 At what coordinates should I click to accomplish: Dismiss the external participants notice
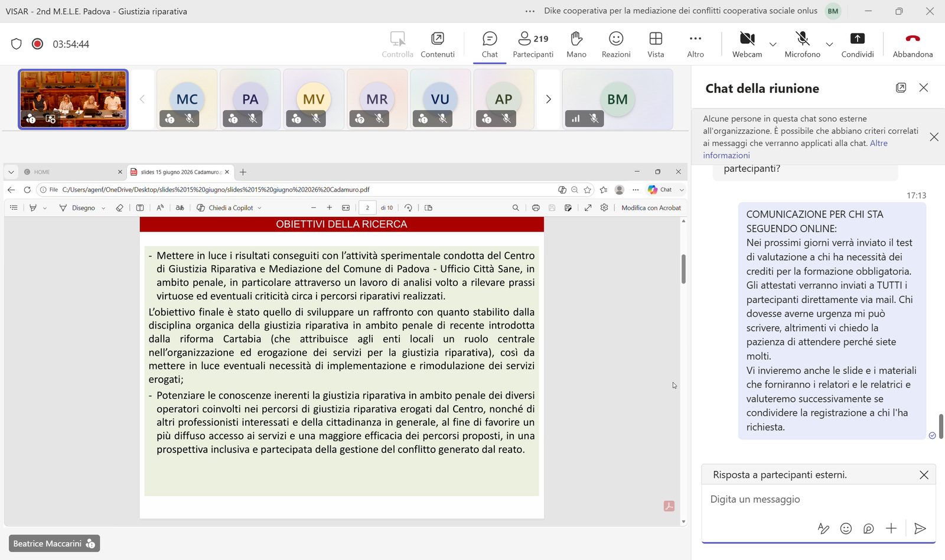click(934, 137)
